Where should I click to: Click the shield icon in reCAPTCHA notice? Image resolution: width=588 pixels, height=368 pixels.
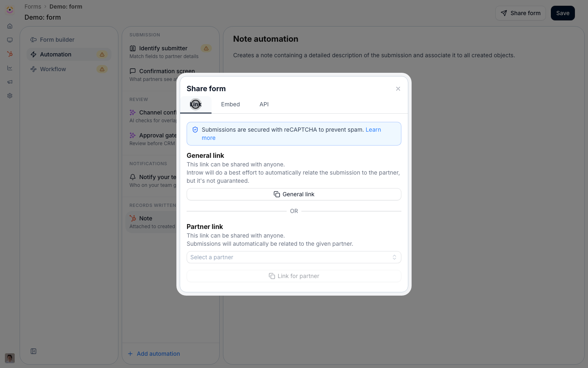click(x=195, y=130)
